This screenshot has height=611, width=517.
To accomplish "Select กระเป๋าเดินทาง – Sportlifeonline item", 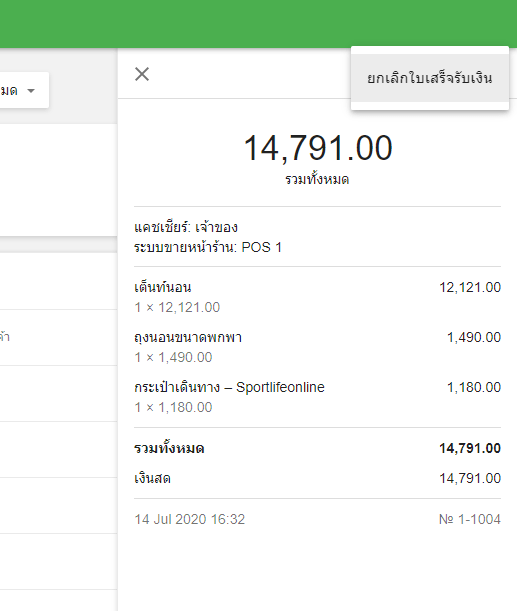I will (x=229, y=387).
